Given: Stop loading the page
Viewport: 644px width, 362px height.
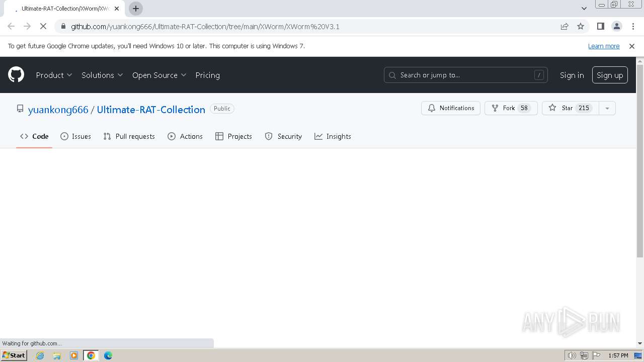Looking at the screenshot, I should pos(43,27).
